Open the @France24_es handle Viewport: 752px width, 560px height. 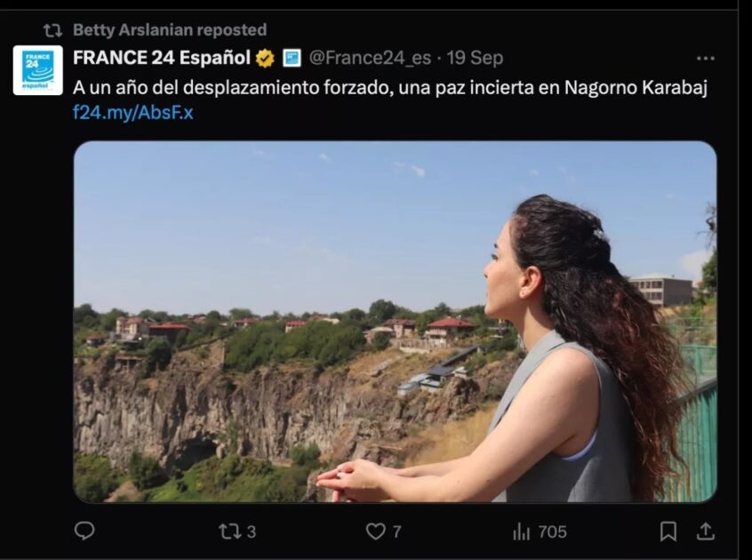(370, 58)
